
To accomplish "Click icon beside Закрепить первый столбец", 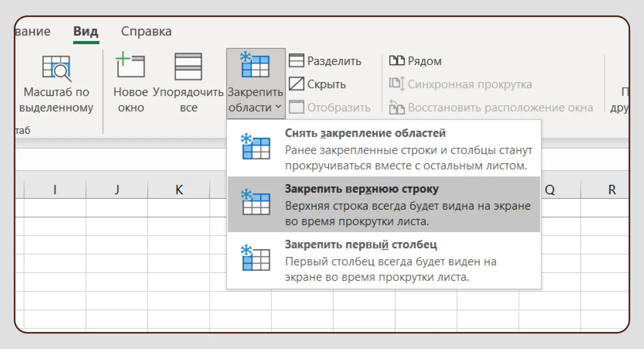I will [x=255, y=258].
